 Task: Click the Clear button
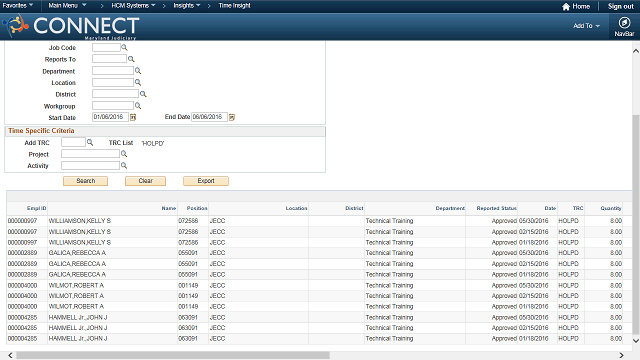coord(145,181)
